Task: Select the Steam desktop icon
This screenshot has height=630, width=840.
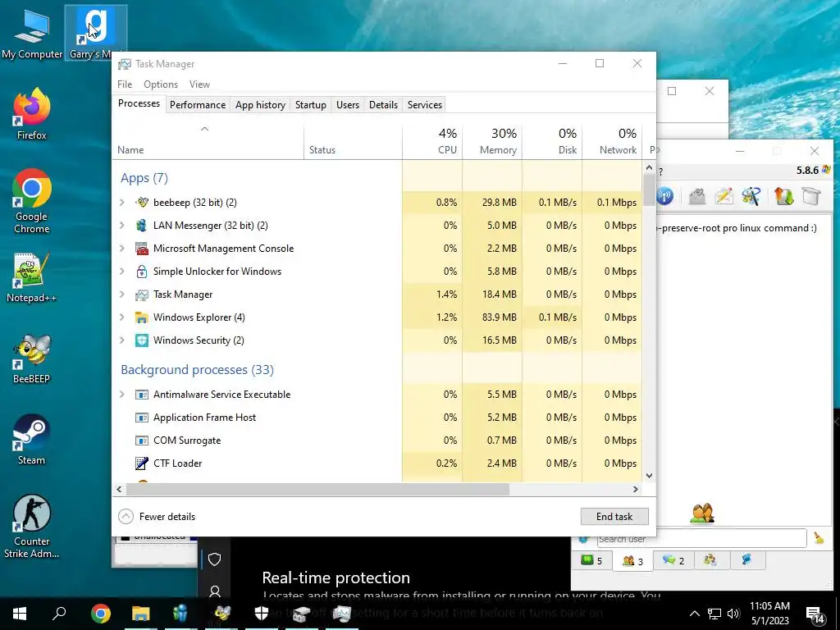Action: point(32,440)
